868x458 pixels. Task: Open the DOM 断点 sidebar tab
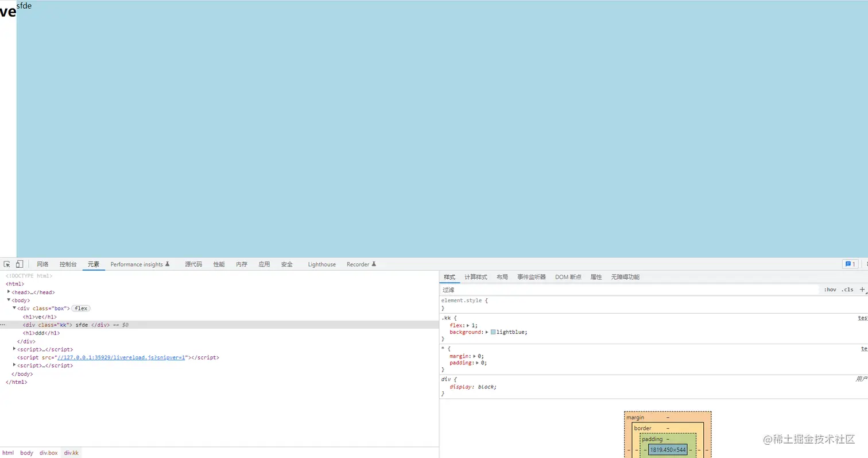[x=568, y=277]
